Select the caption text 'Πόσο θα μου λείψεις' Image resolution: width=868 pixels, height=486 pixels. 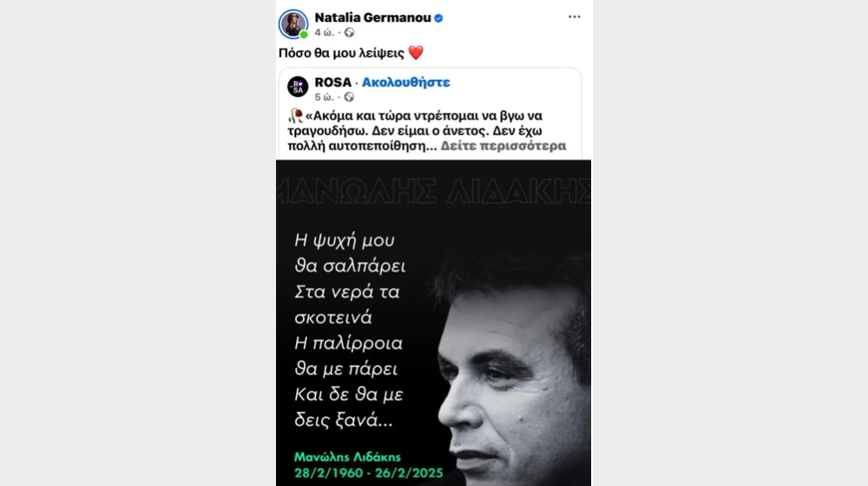[341, 53]
